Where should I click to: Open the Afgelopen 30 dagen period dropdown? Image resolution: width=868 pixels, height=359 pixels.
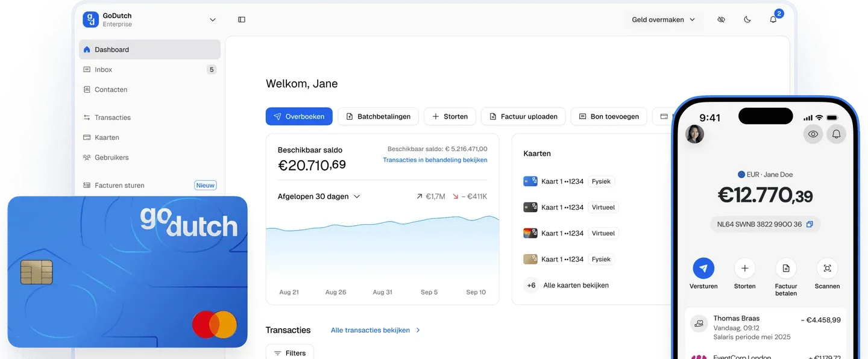(x=319, y=196)
